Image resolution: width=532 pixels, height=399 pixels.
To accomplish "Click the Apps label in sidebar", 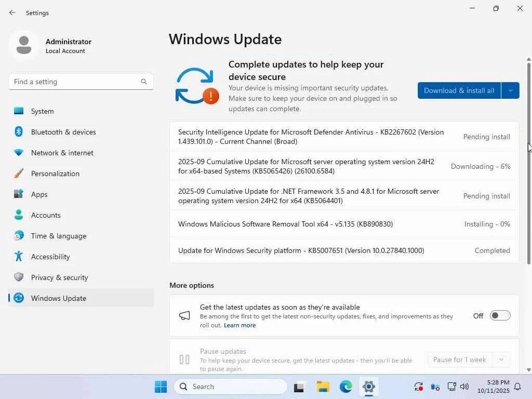I will 39,194.
